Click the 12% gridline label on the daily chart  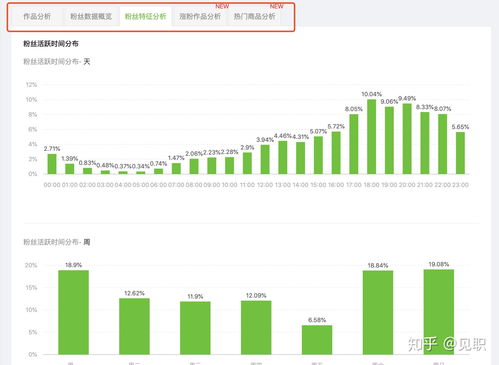32,85
